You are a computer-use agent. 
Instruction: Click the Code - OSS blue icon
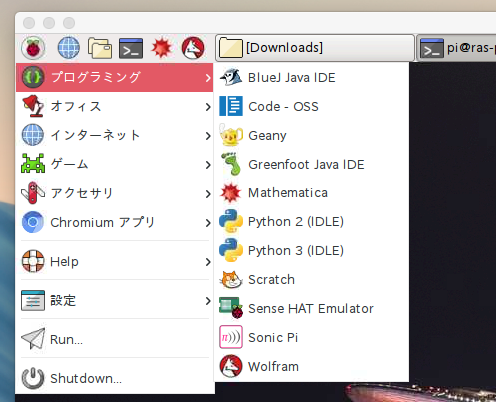click(x=231, y=106)
